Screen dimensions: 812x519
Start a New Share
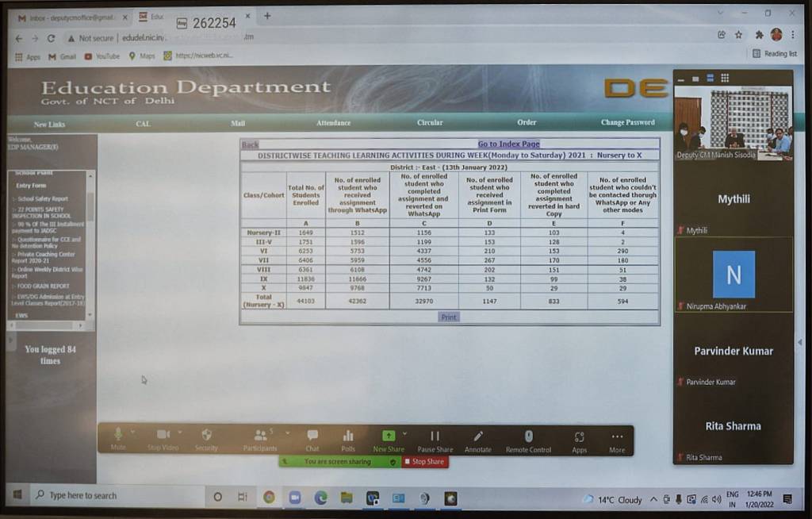(x=388, y=438)
